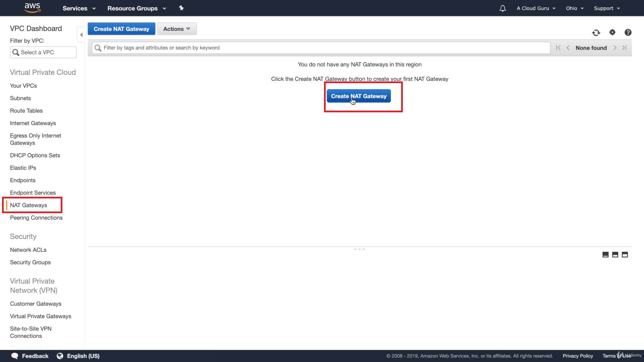The height and width of the screenshot is (362, 644).
Task: Click the filter by tags search field
Action: [322, 48]
